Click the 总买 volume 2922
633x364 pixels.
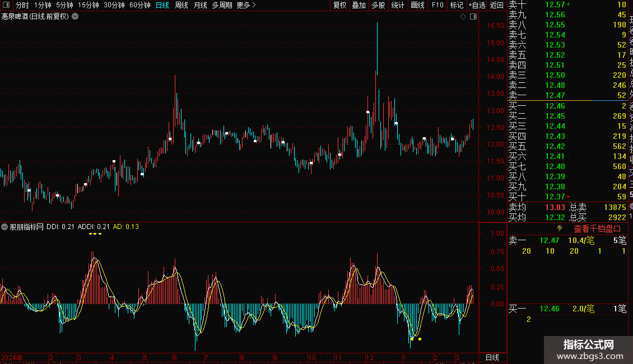[x=617, y=217]
